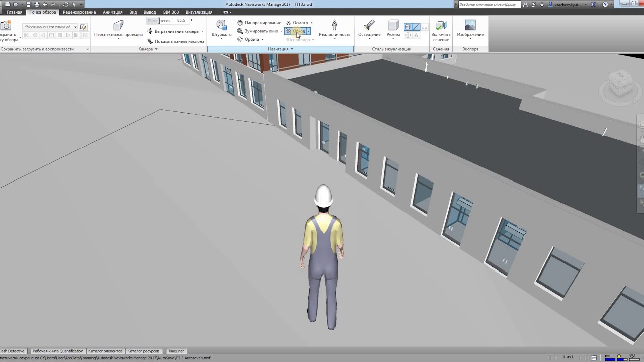Click the Help question mark icon
The width and height of the screenshot is (644, 362).
tap(605, 4)
